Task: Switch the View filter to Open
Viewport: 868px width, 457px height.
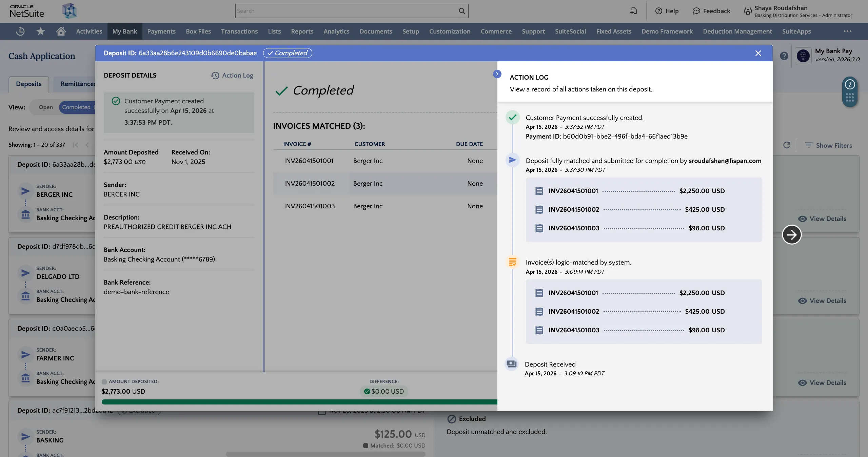Action: (x=46, y=107)
